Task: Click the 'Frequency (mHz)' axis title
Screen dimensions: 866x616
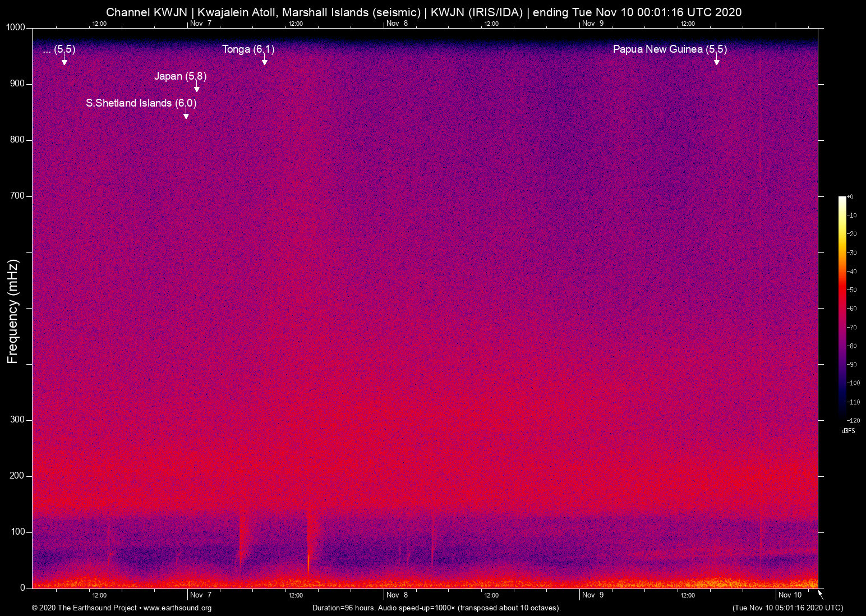Action: pos(13,311)
